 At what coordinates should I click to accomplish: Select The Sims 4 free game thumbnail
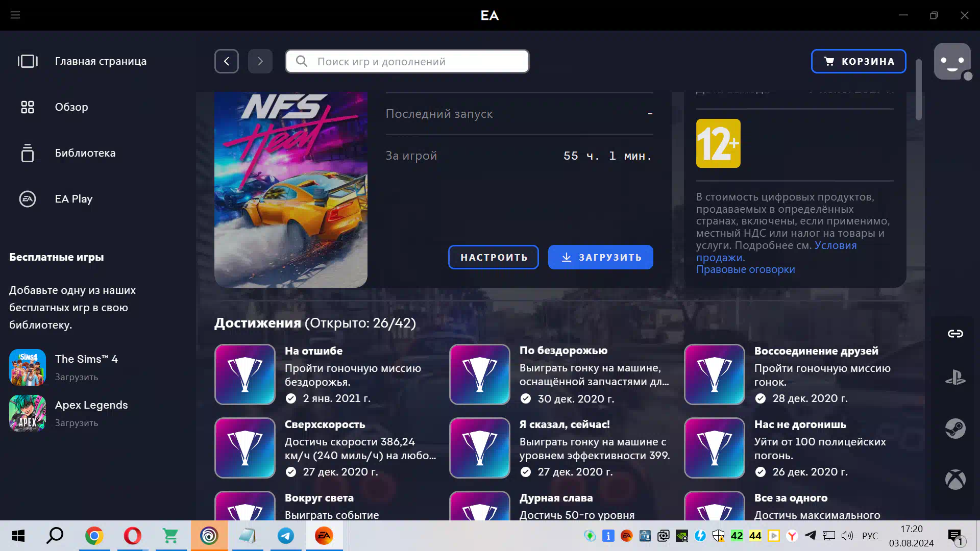tap(28, 367)
